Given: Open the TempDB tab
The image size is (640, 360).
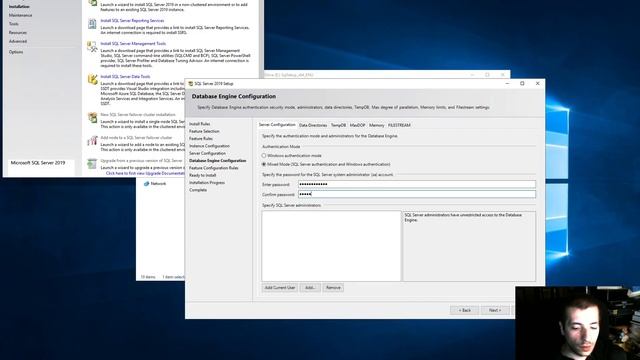Looking at the screenshot, I should [x=338, y=125].
